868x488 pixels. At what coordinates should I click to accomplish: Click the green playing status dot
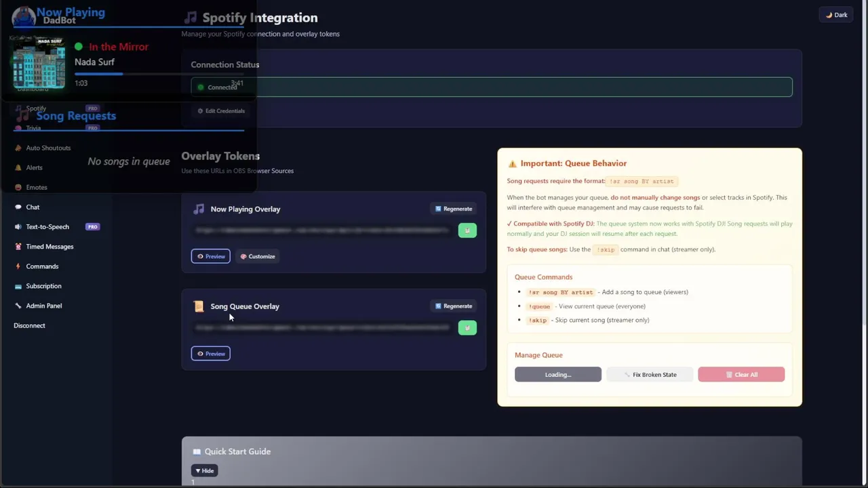coord(79,47)
